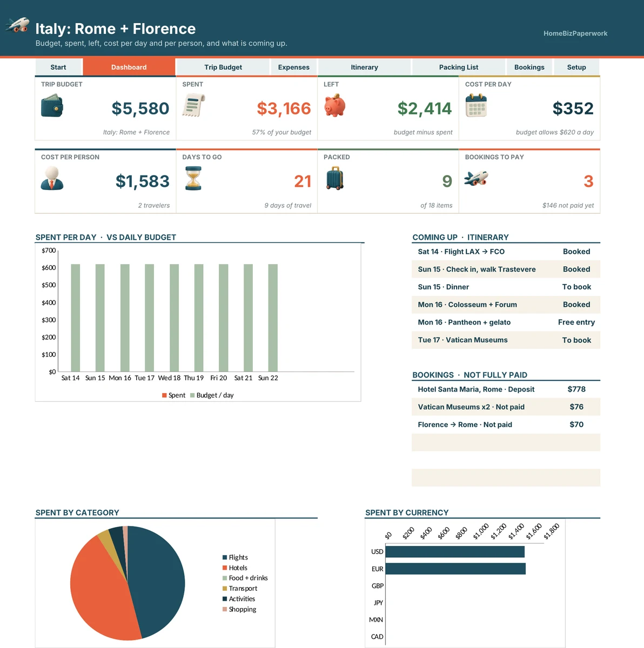Click the $778 booking amount
The image size is (644, 648).
click(x=576, y=389)
